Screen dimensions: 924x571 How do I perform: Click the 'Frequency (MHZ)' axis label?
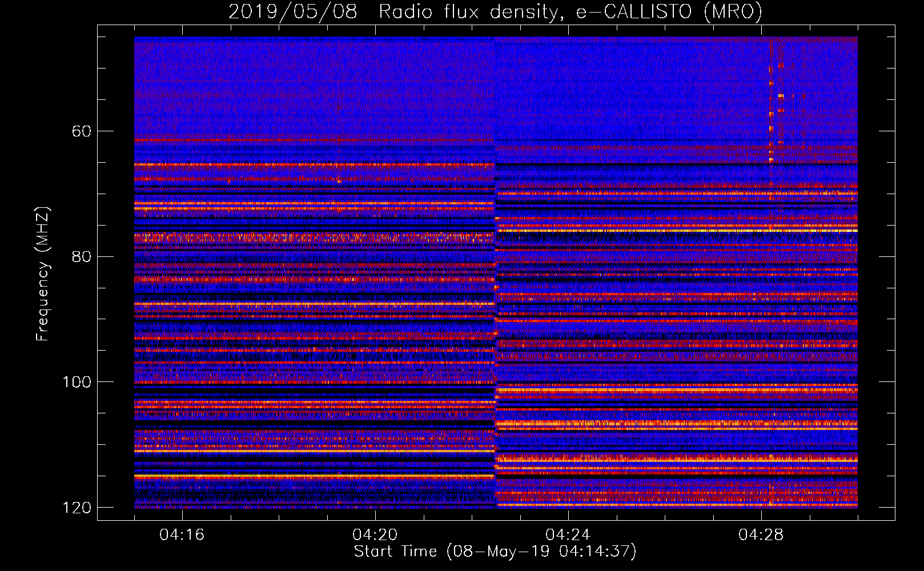pyautogui.click(x=42, y=274)
